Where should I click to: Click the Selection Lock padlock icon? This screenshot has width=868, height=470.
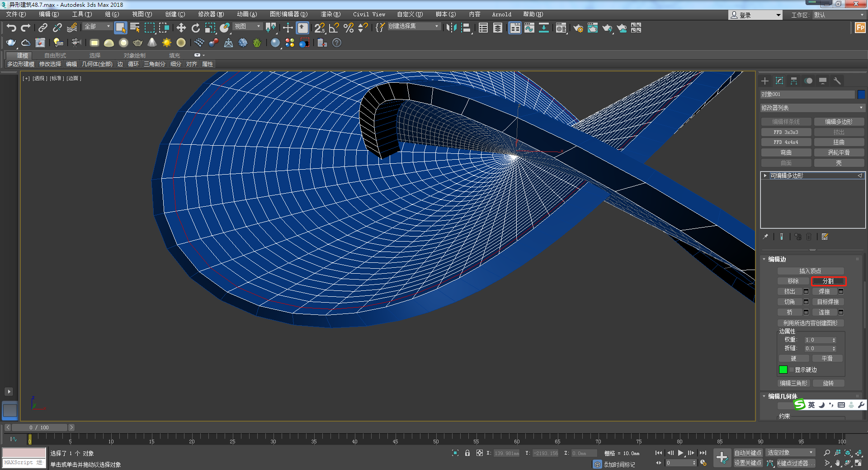467,453
